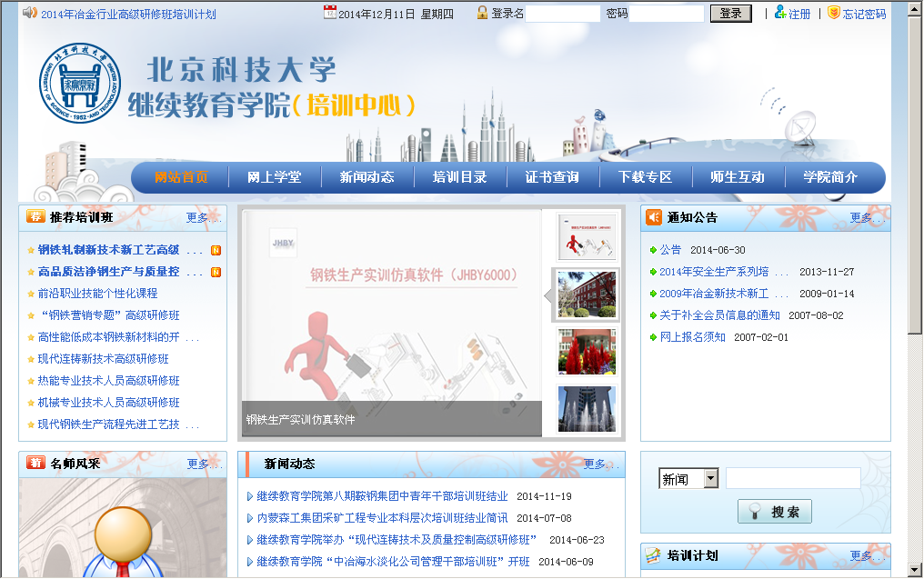This screenshot has width=924, height=579.
Task: Open 更多 link in 推荐培训班 panel
Action: click(x=204, y=218)
